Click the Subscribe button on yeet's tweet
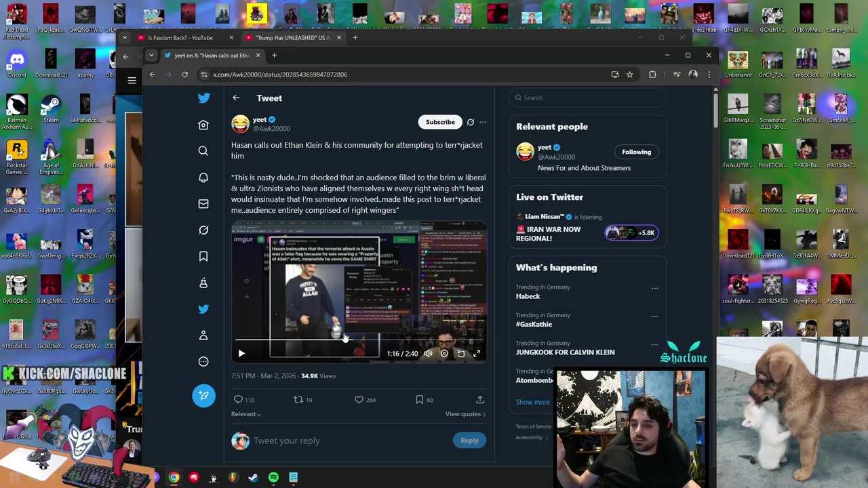This screenshot has height=488, width=868. click(x=440, y=122)
